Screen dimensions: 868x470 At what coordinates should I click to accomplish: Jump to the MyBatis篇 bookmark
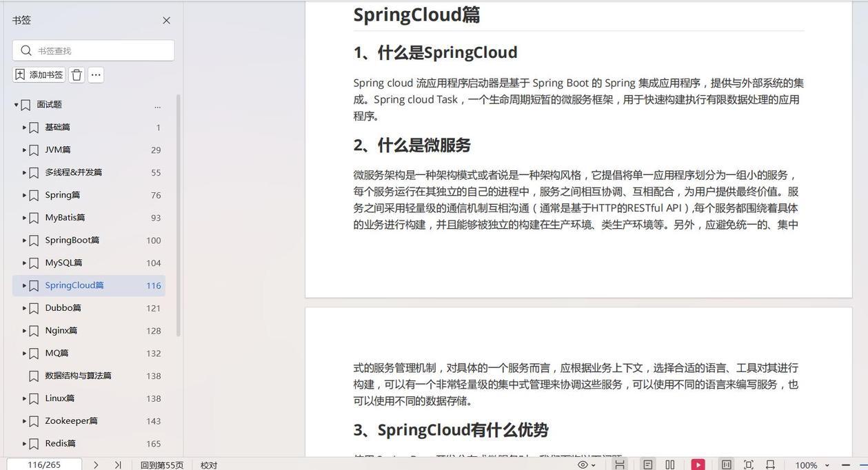[65, 218]
